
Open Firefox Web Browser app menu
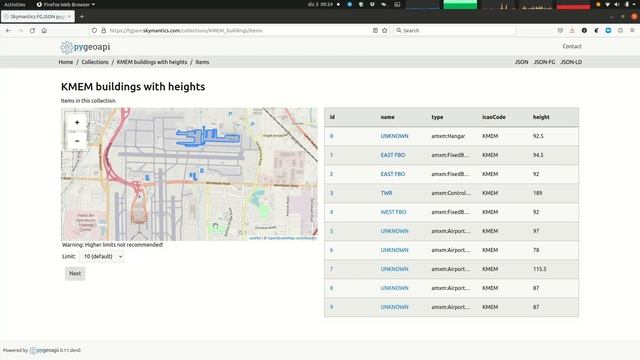(x=66, y=4)
